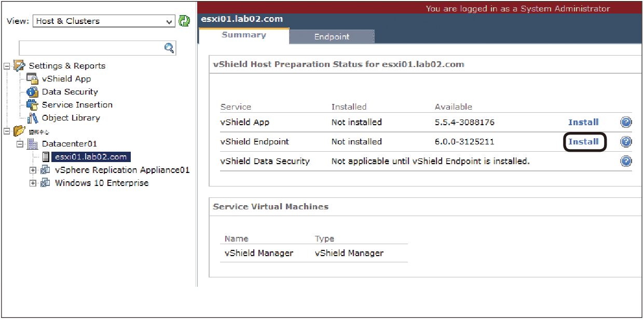Click the green refresh icon beside View
The height and width of the screenshot is (320, 644).
click(x=184, y=21)
